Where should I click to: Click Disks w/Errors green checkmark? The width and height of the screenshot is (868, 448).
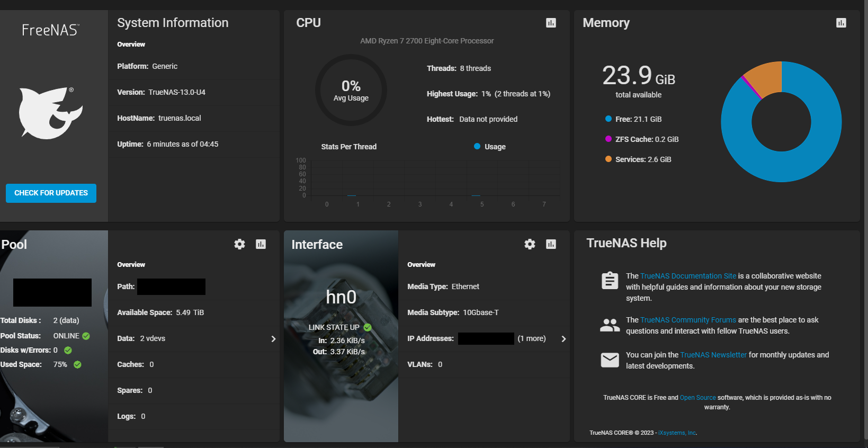point(68,350)
